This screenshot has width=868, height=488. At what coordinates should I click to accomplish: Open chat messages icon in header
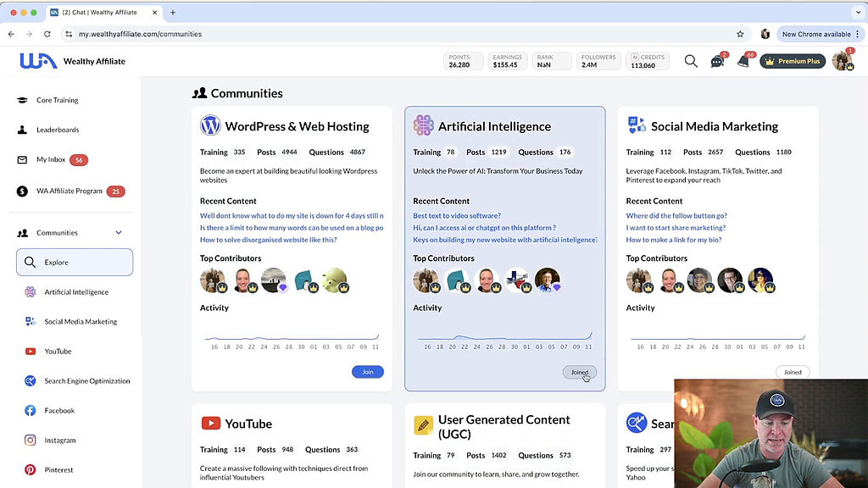point(717,62)
